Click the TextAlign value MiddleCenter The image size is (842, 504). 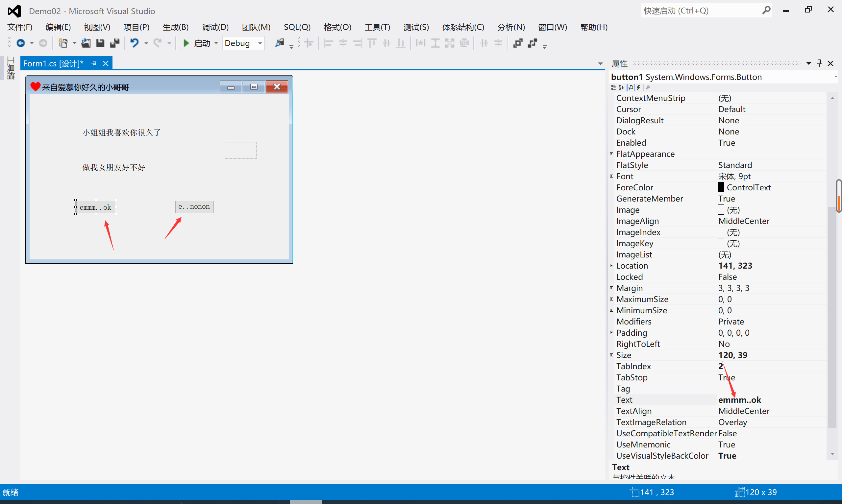click(x=744, y=411)
